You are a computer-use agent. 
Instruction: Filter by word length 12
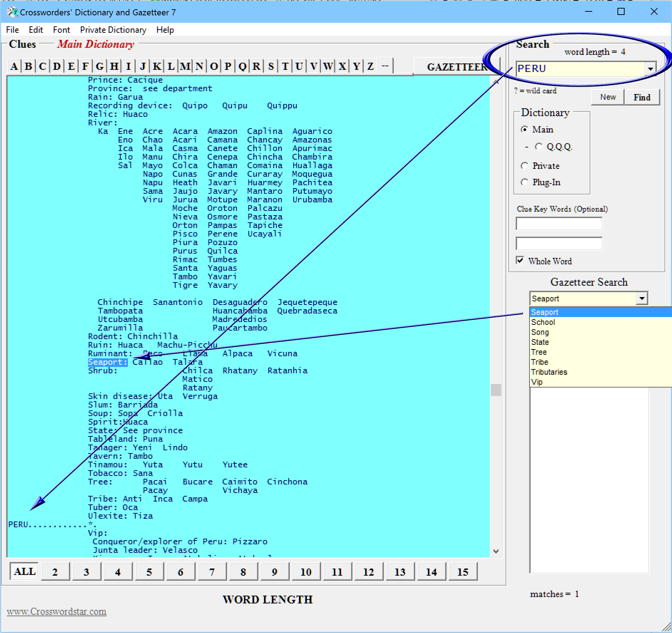(x=369, y=572)
